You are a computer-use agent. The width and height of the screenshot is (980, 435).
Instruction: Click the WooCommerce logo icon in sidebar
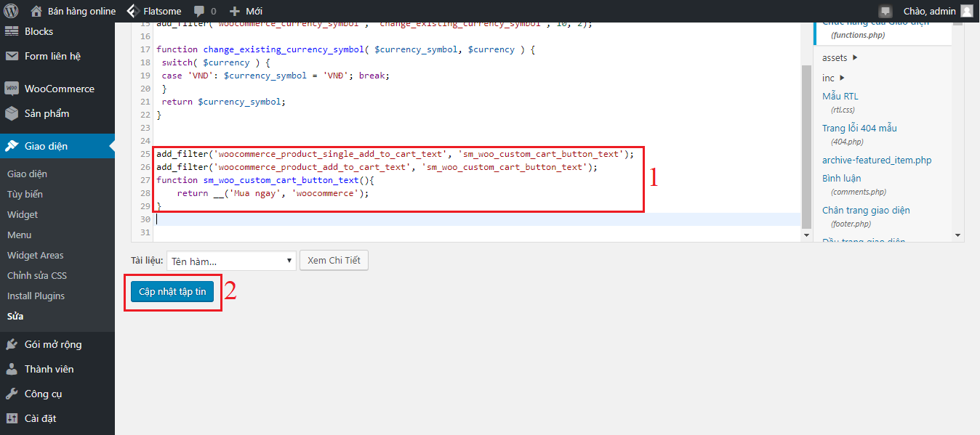(x=12, y=89)
